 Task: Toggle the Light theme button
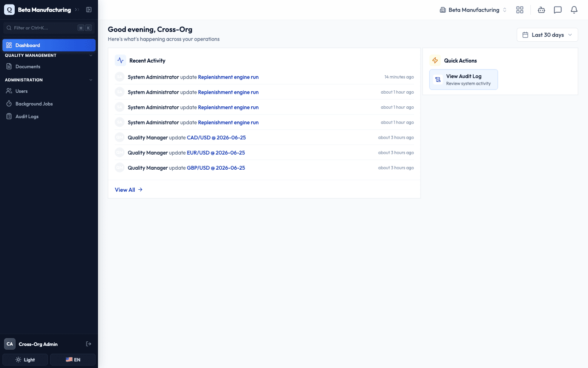point(25,360)
